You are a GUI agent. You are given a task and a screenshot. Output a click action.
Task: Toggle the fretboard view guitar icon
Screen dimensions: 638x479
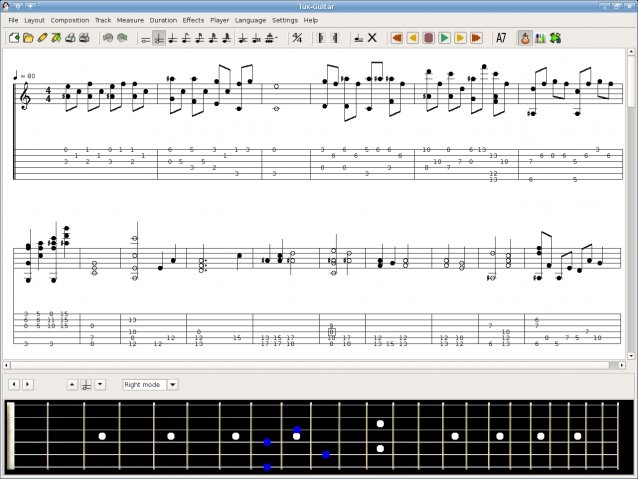point(524,38)
